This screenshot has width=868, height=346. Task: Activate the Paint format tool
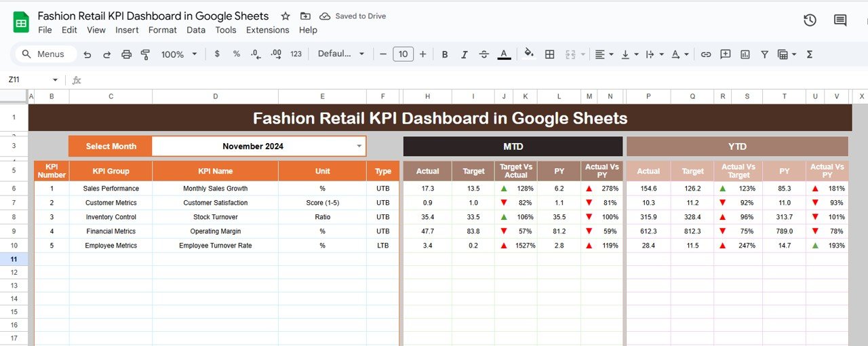click(145, 54)
